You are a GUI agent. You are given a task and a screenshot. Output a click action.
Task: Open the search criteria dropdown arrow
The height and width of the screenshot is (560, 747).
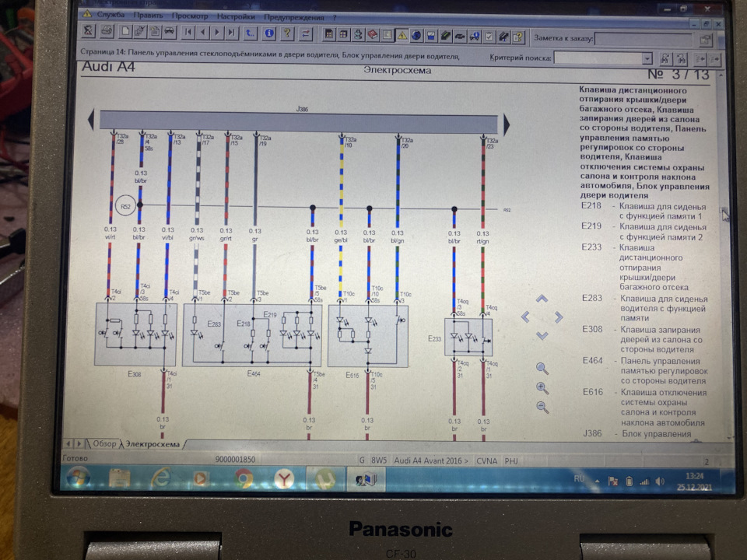pyautogui.click(x=647, y=58)
